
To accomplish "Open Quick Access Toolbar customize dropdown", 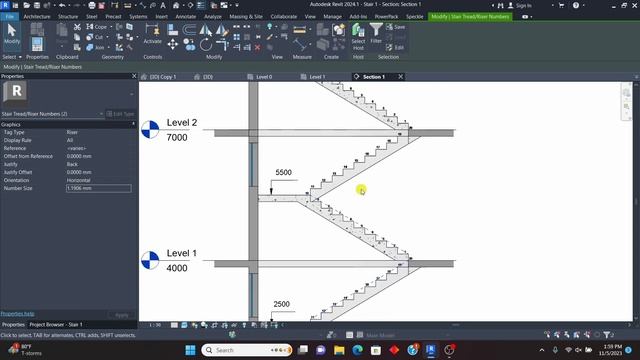I will coord(237,5).
